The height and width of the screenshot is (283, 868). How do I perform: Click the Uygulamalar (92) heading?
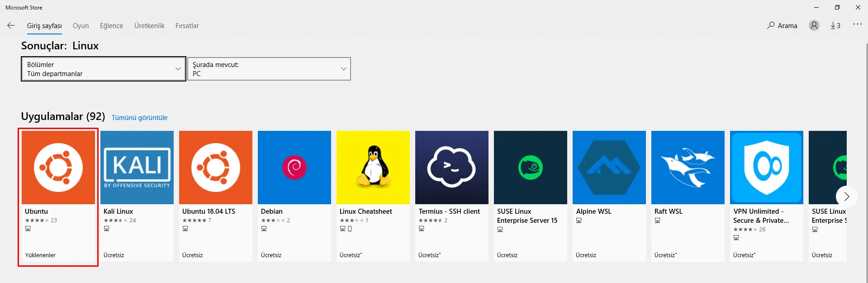tap(63, 116)
